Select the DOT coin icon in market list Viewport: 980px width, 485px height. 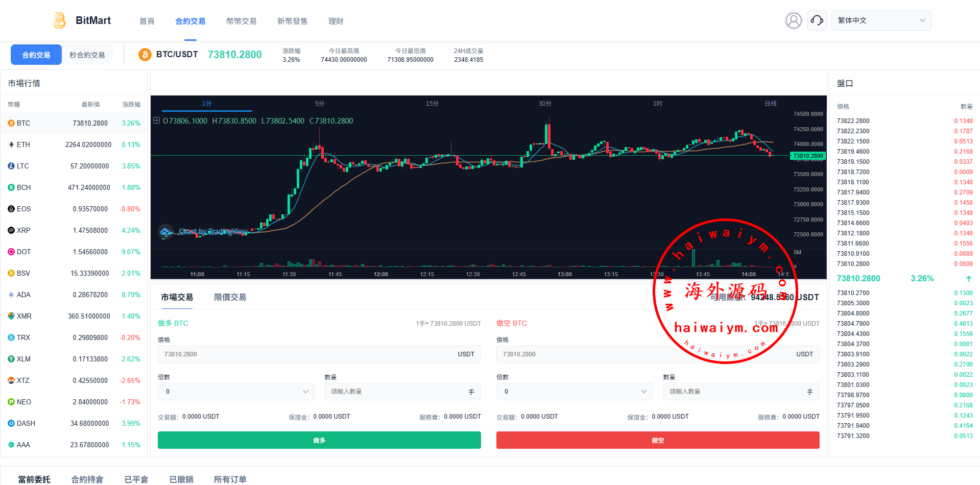pyautogui.click(x=11, y=252)
